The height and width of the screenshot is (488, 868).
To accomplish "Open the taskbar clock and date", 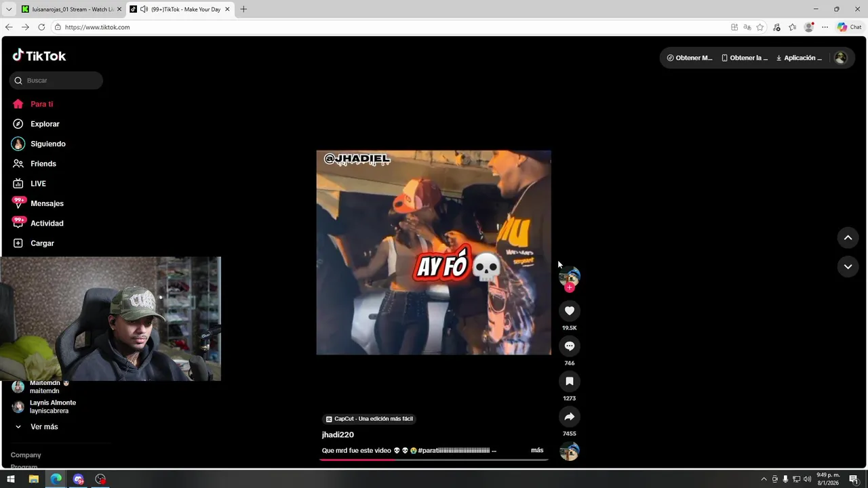I will point(828,479).
